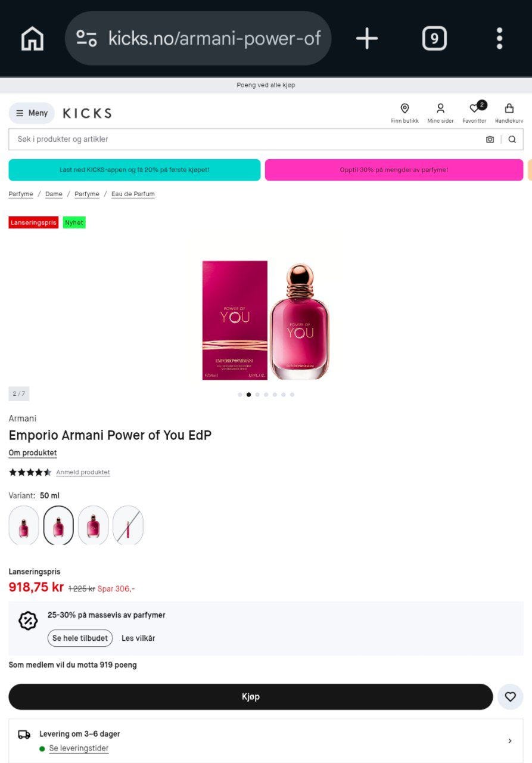Open Favoritter heart icon in header

475,113
